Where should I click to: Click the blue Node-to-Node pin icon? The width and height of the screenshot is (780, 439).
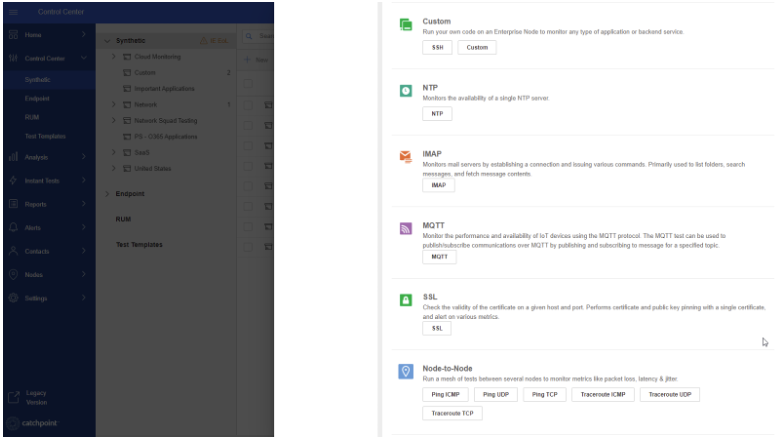pyautogui.click(x=406, y=371)
